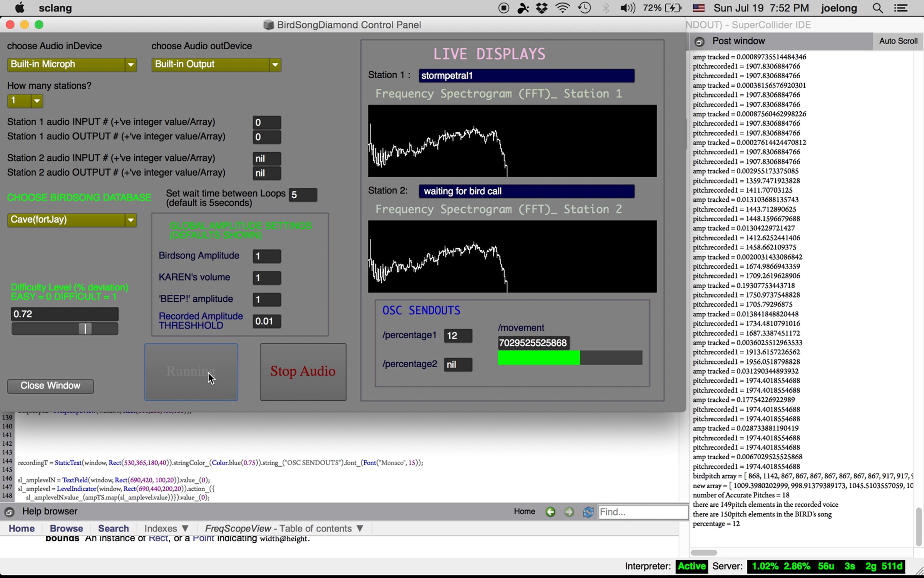Screen dimensions: 924x578
Task: Open the volume control icon
Action: click(x=628, y=8)
